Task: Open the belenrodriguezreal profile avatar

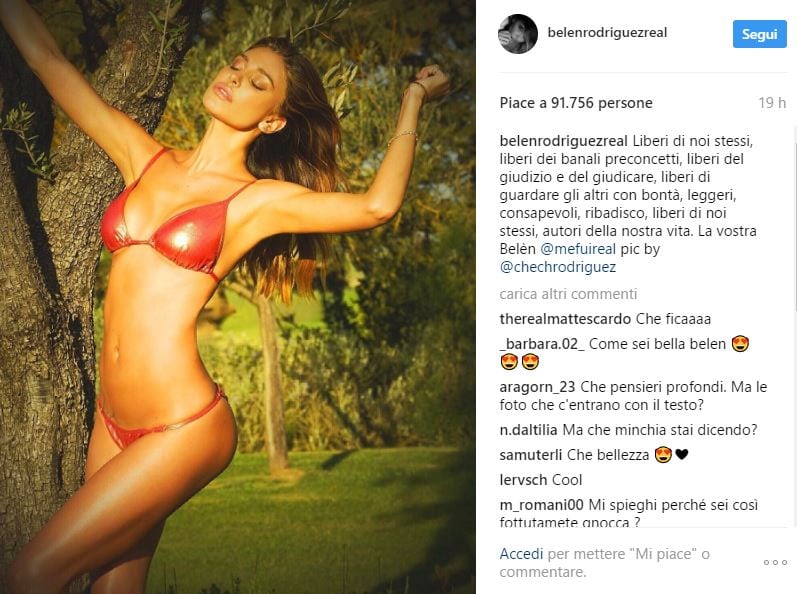Action: pos(518,34)
